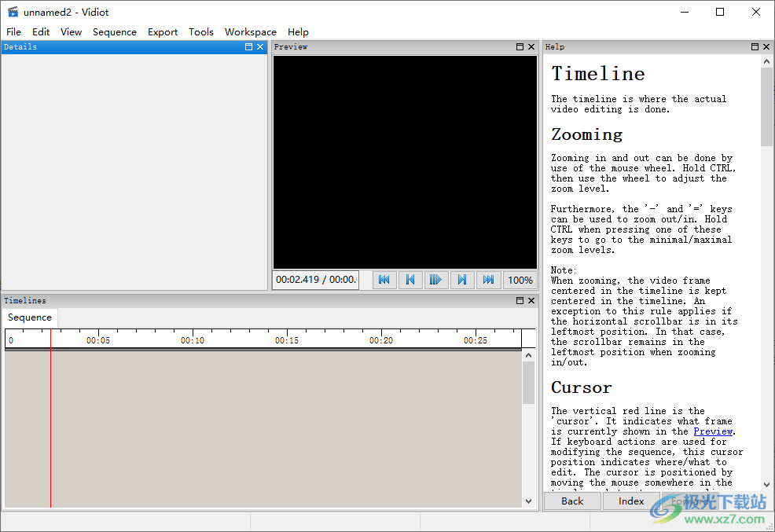Jump to end of sequence in Preview
Image resolution: width=775 pixels, height=532 pixels.
(x=488, y=280)
